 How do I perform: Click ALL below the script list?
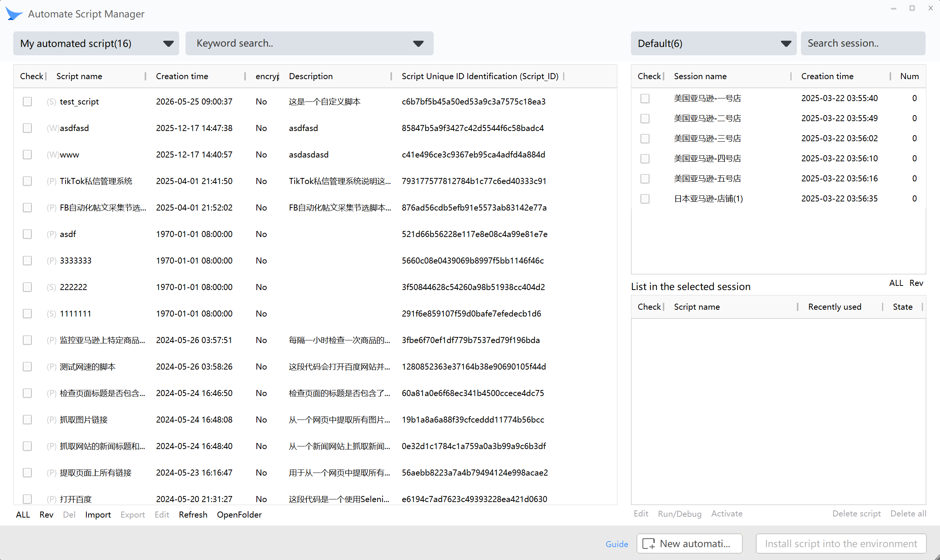pos(23,515)
